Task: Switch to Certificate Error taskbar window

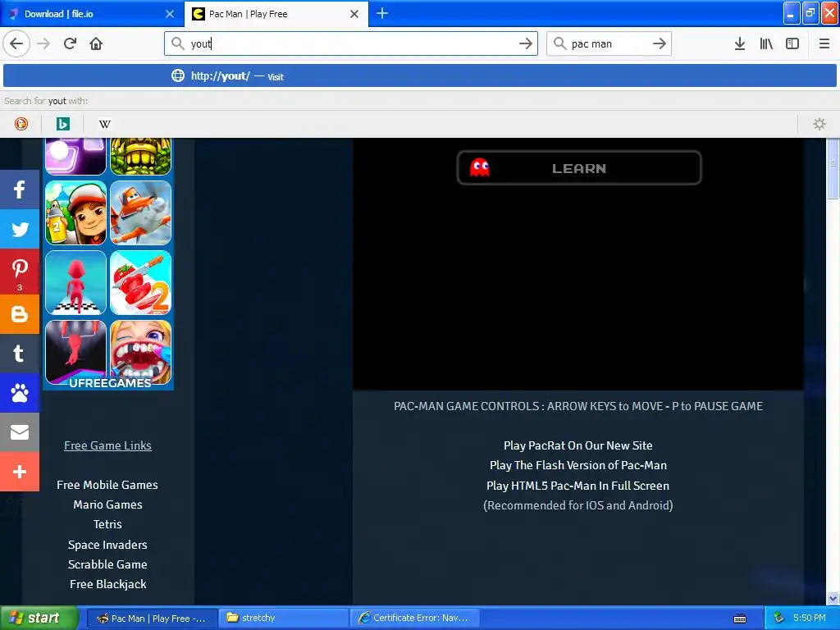Action: click(x=414, y=618)
